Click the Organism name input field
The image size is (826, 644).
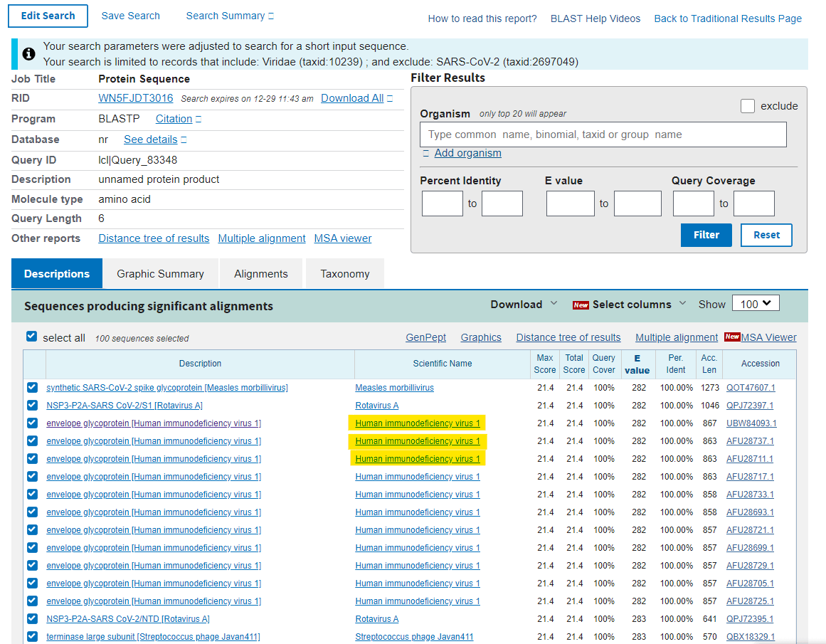[x=603, y=134]
